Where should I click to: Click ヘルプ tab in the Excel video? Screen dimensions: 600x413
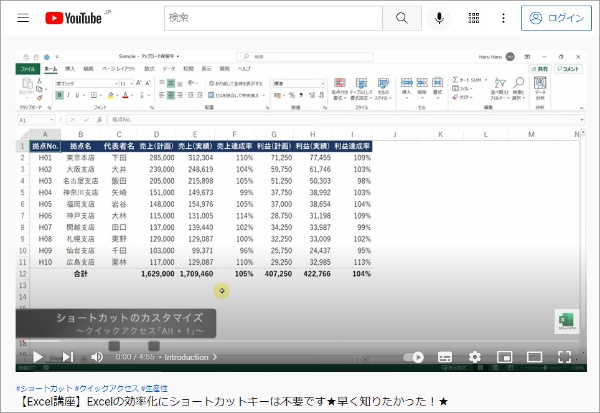[x=244, y=69]
